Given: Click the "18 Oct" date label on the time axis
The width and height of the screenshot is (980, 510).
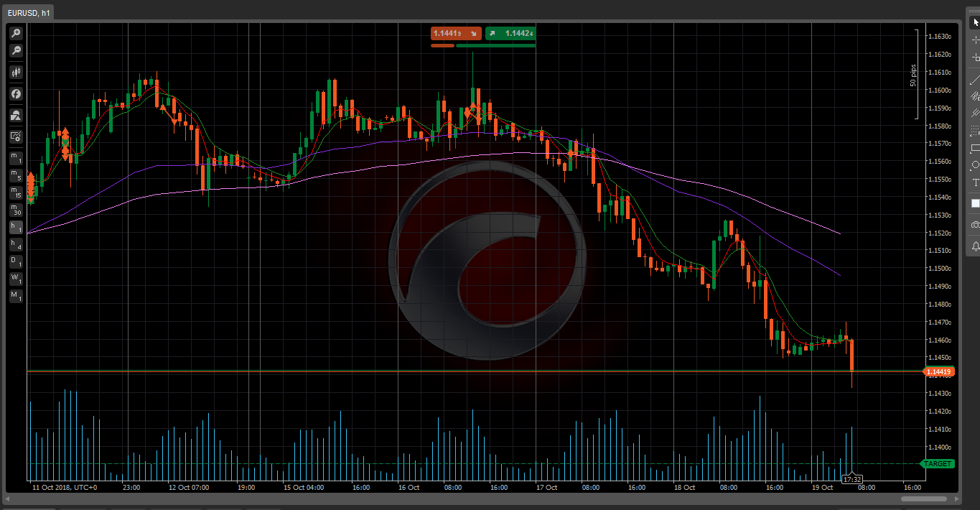Looking at the screenshot, I should (684, 487).
